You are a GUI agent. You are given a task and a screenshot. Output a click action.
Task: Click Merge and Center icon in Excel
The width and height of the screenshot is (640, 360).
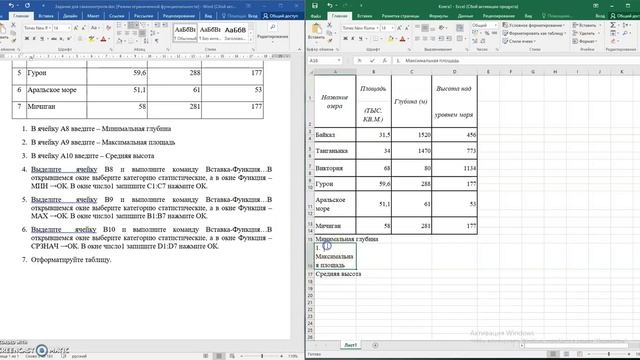[x=460, y=39]
